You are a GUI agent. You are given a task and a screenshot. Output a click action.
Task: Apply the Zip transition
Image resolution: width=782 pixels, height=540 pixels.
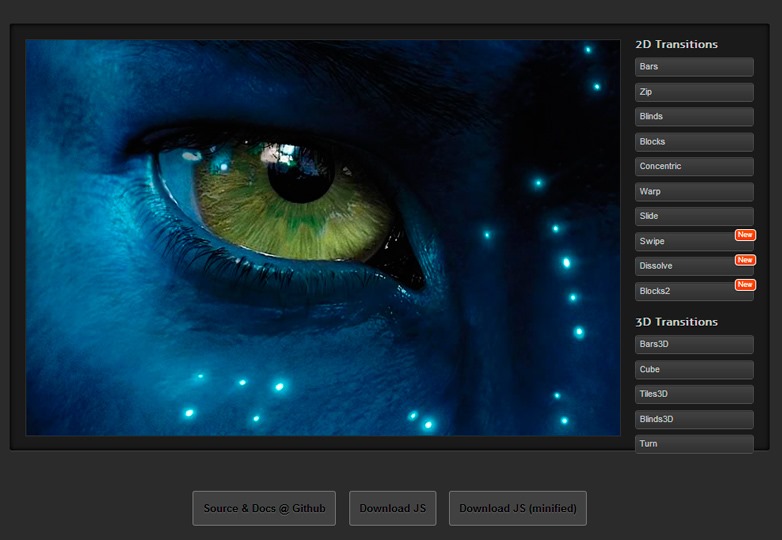click(694, 92)
